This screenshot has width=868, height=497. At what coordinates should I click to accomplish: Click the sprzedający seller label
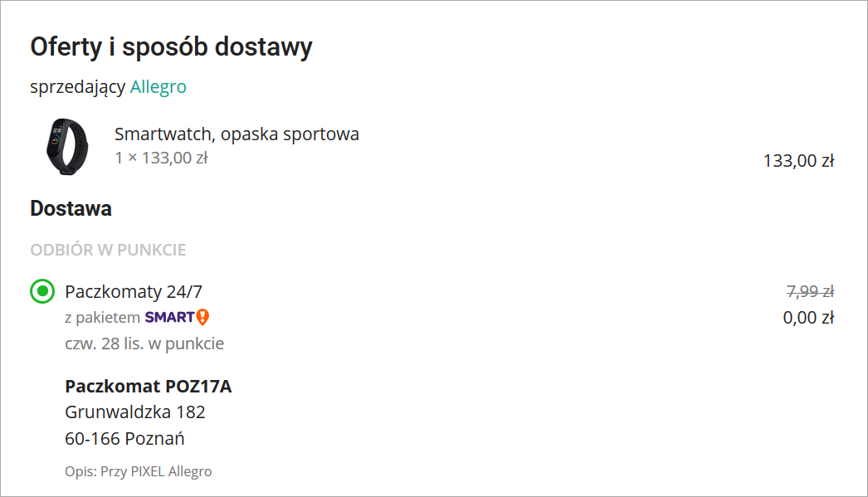[78, 87]
